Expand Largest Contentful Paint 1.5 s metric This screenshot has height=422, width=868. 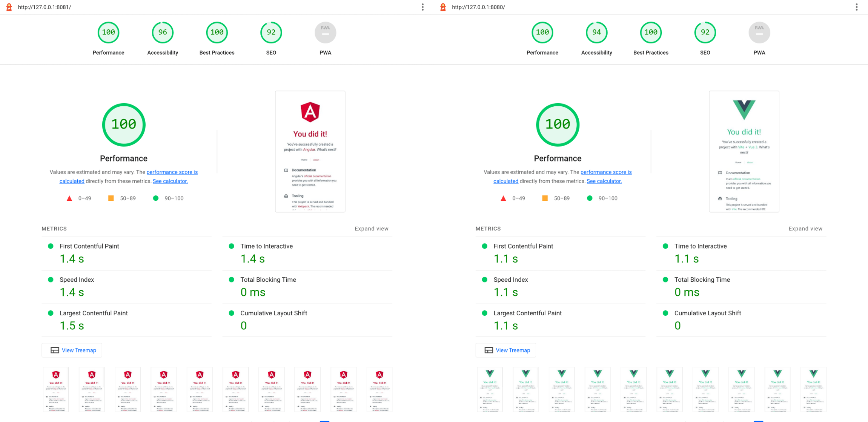pyautogui.click(x=127, y=320)
